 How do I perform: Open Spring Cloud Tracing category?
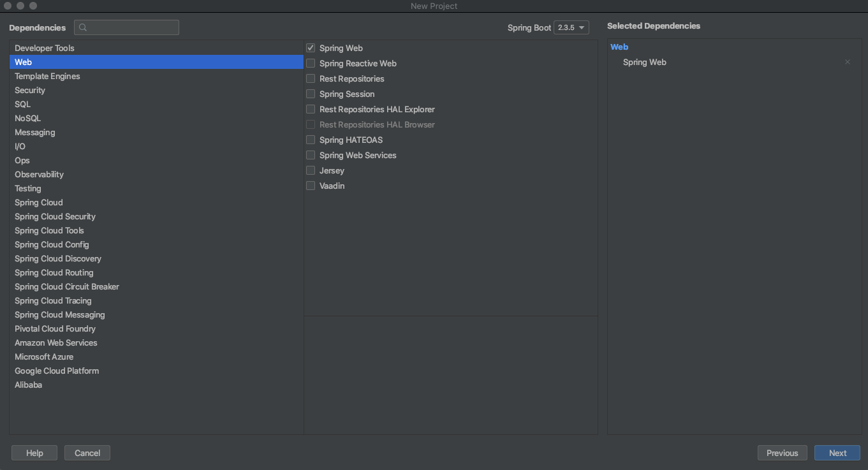pyautogui.click(x=156, y=300)
